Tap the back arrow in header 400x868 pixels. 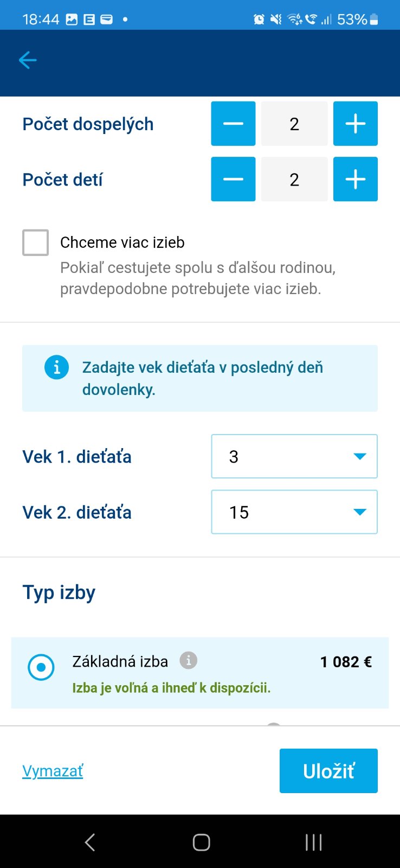28,60
